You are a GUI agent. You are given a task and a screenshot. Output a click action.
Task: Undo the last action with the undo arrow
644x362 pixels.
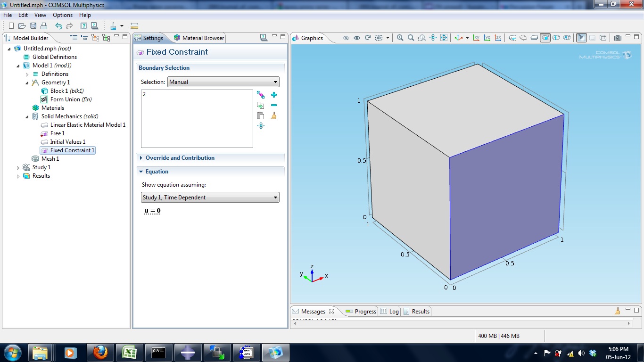pos(58,26)
